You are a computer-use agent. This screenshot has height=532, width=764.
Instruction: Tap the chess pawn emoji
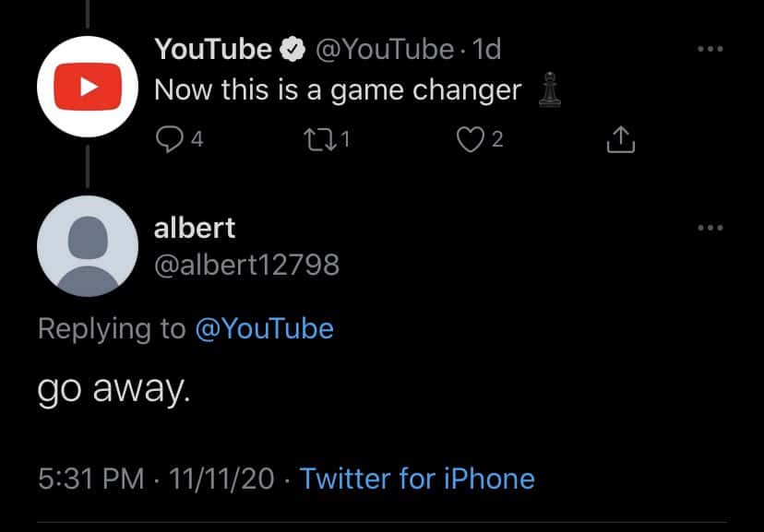pos(549,91)
